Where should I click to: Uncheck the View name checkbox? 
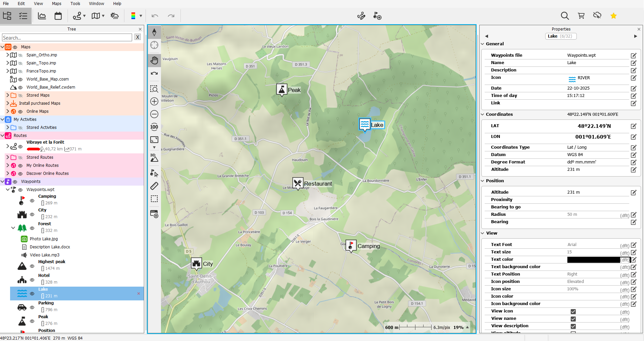click(x=573, y=319)
